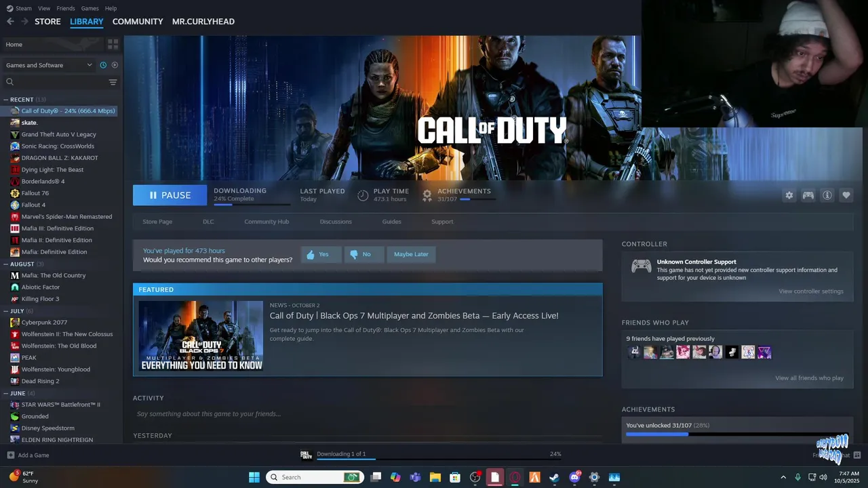Click the first friend avatar
The image size is (868, 488).
634,352
